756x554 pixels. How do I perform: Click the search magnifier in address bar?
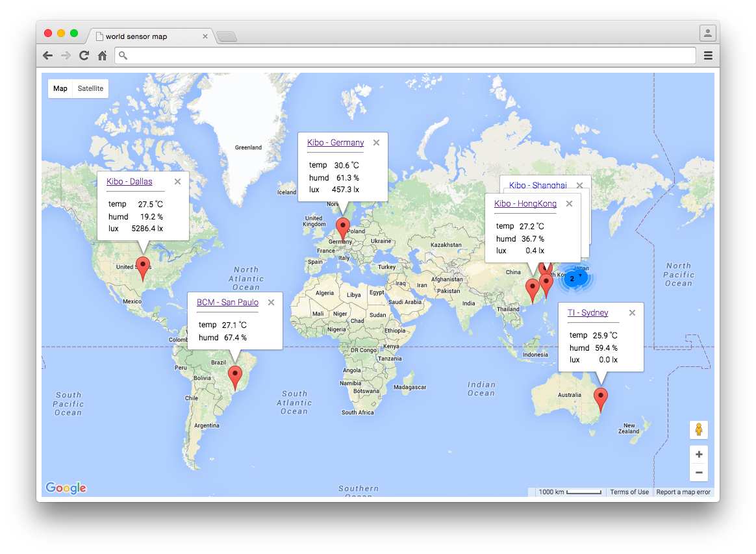tap(123, 55)
